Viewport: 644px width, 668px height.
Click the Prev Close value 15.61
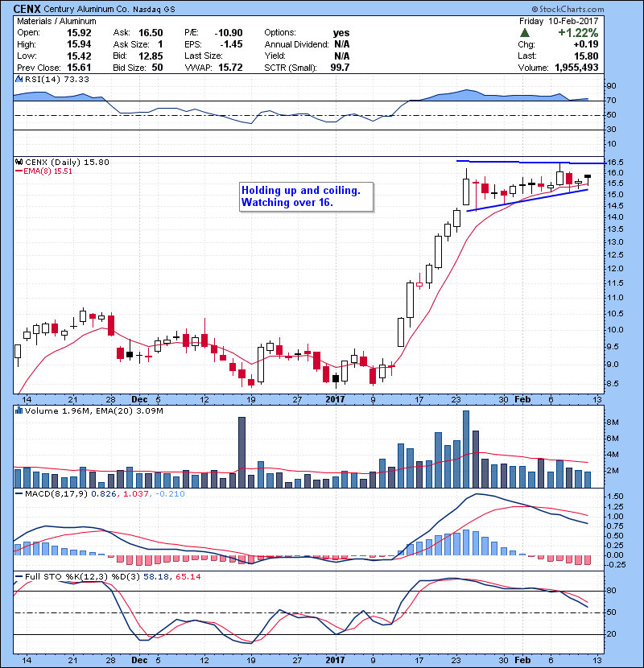click(x=79, y=68)
